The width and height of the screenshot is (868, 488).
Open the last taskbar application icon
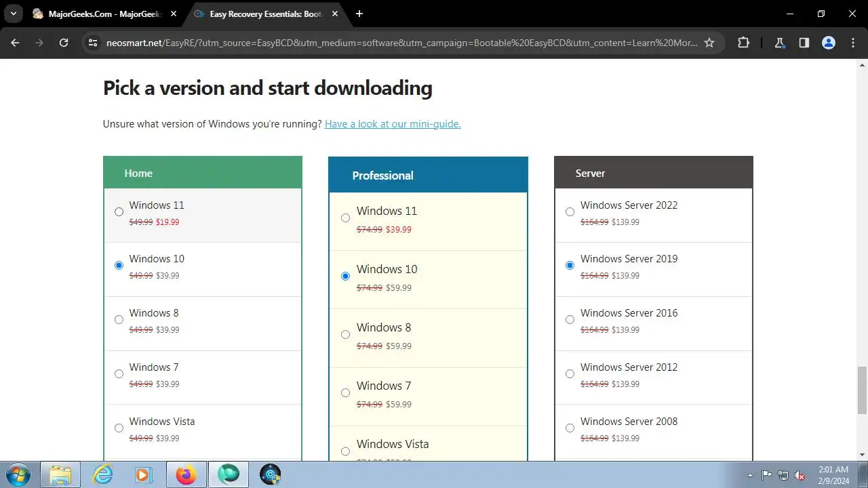click(x=270, y=474)
